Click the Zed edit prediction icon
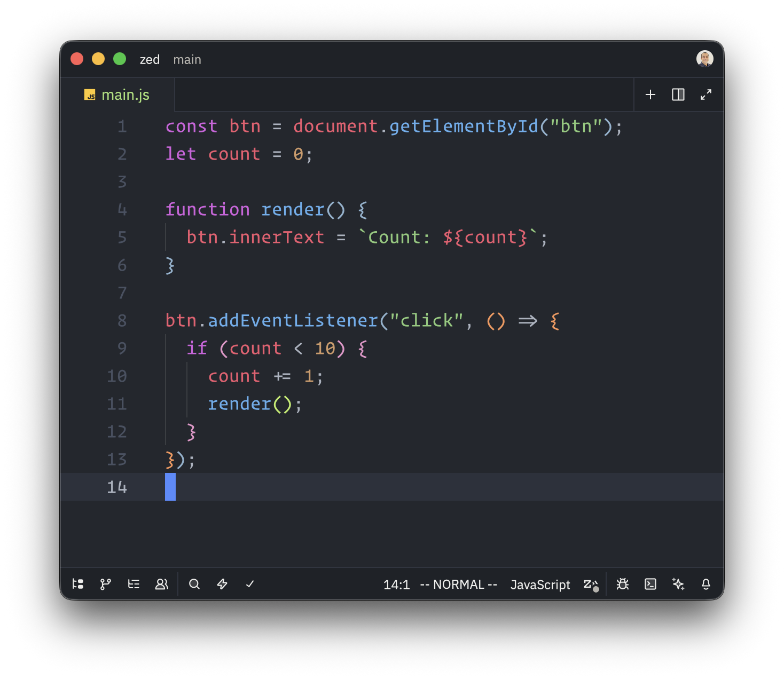 [591, 585]
